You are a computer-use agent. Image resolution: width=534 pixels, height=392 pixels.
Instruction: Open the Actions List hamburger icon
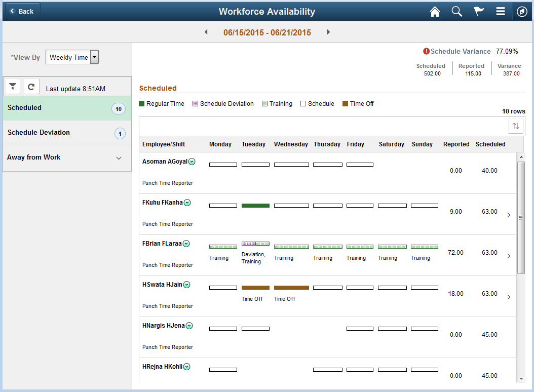click(x=501, y=11)
